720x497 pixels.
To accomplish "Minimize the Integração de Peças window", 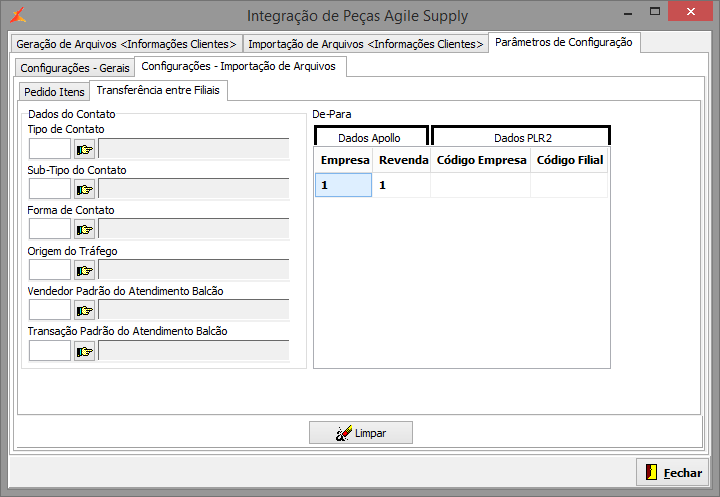I will pyautogui.click(x=629, y=12).
